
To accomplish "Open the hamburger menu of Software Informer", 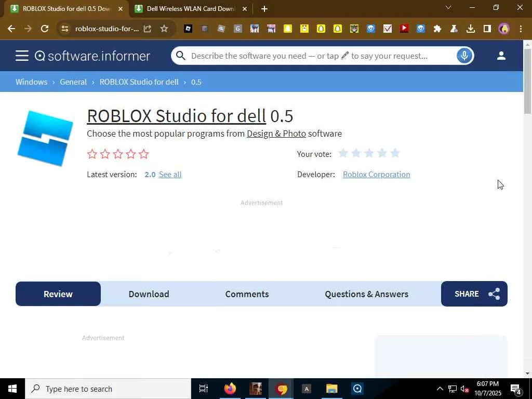I will (22, 56).
